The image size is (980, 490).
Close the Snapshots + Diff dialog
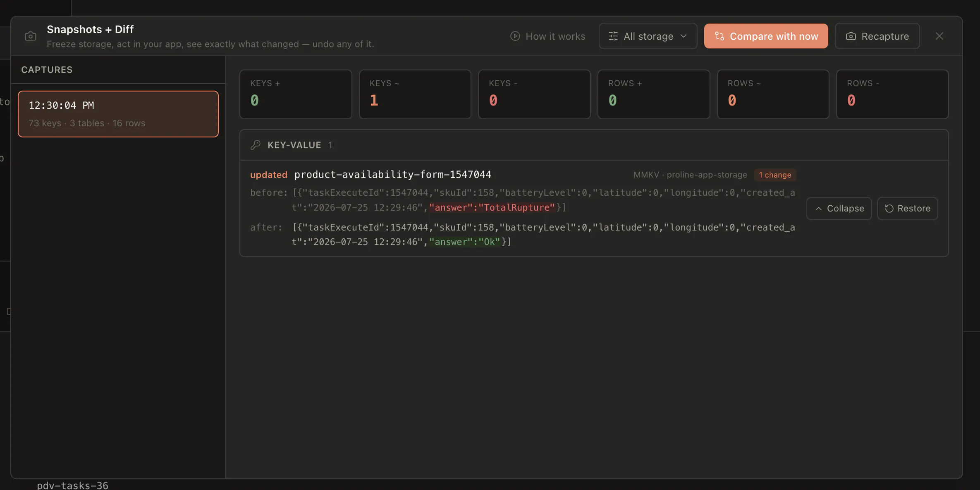(939, 36)
